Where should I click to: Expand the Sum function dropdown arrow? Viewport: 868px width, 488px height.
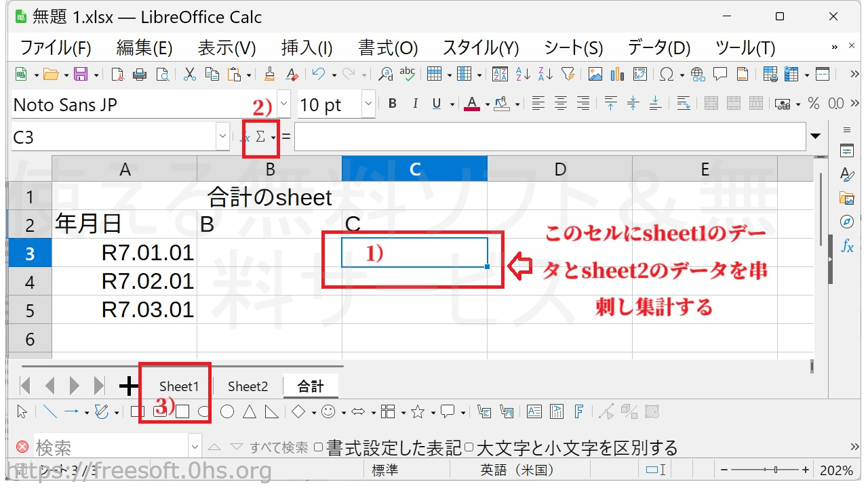[273, 138]
